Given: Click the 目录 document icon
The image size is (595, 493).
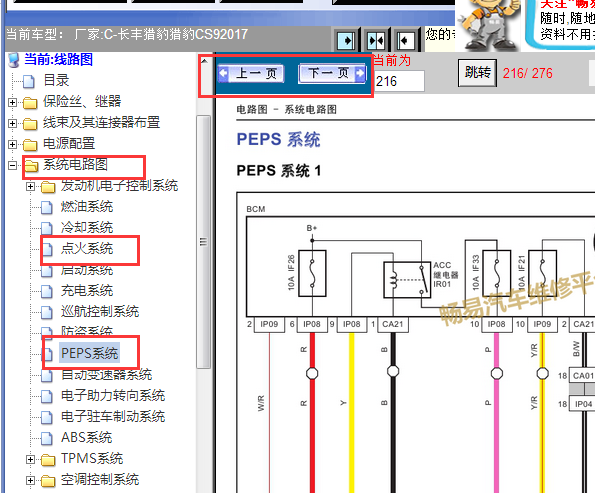Looking at the screenshot, I should click(29, 81).
